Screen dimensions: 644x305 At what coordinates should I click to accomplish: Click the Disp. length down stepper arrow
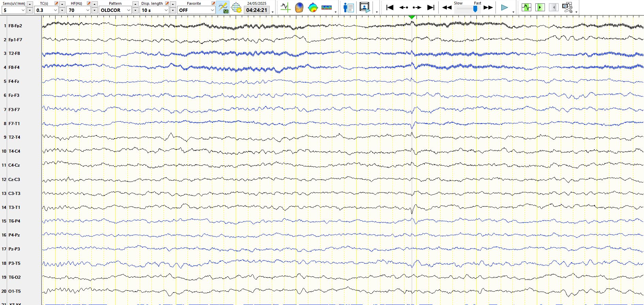pos(173,10)
